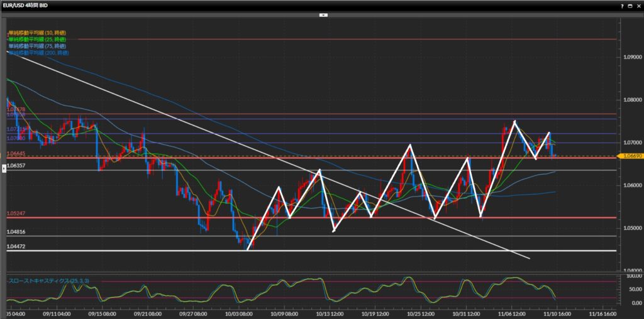Click the help question mark icon
This screenshot has width=644, height=319.
tap(622, 5)
